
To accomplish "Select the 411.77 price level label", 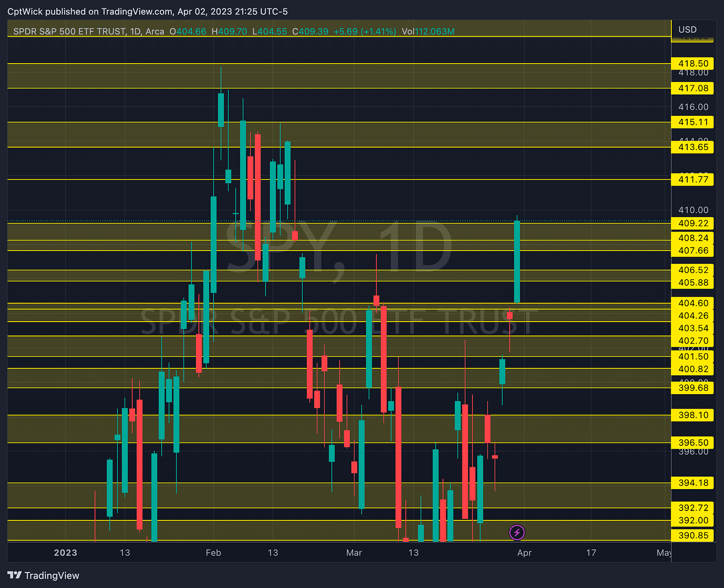I will click(x=693, y=179).
